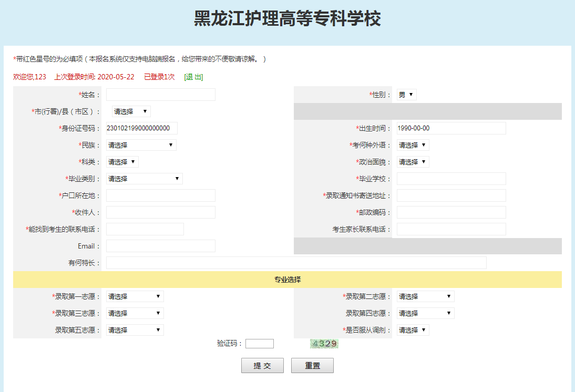
Task: Click the 姓名 name input field
Action: pyautogui.click(x=160, y=95)
